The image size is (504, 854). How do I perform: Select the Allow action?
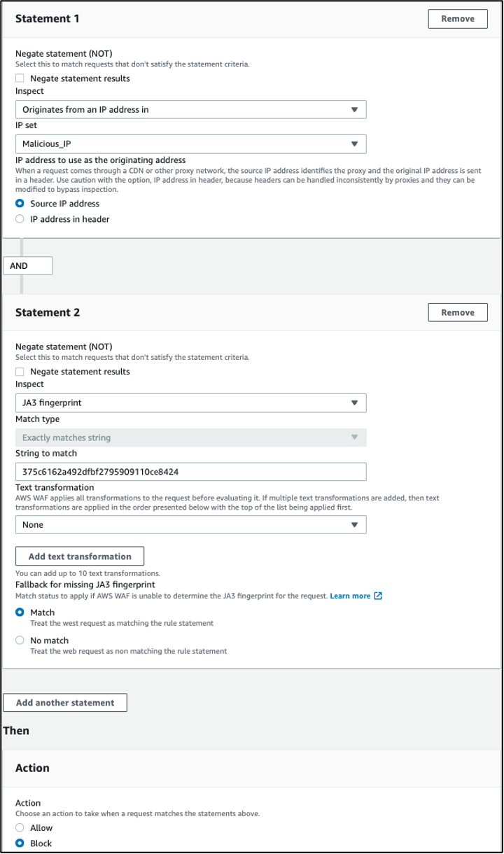(x=20, y=827)
